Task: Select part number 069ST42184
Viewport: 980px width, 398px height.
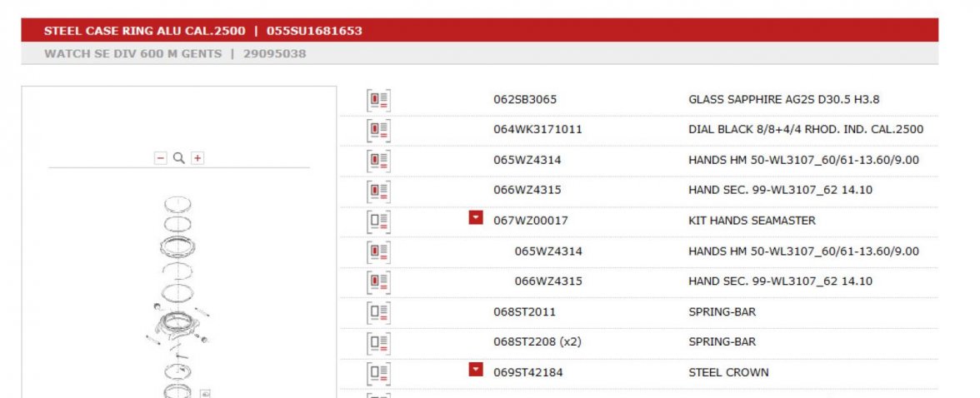Action: click(528, 372)
